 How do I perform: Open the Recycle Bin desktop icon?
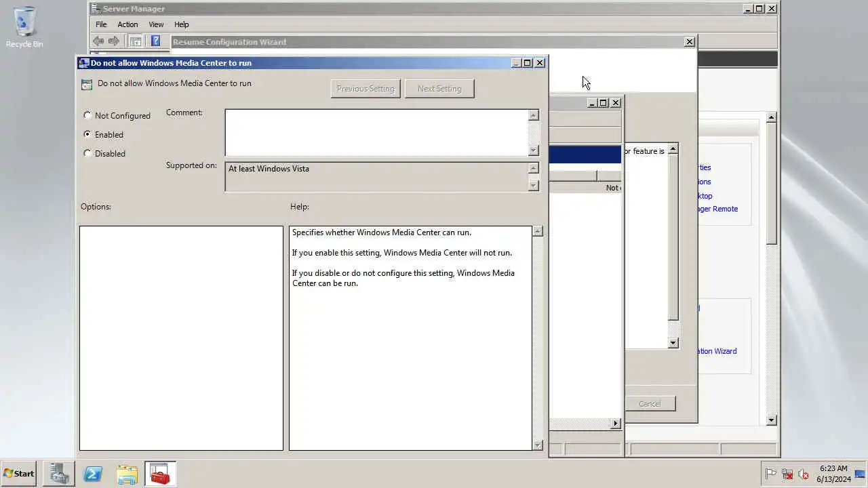24,28
